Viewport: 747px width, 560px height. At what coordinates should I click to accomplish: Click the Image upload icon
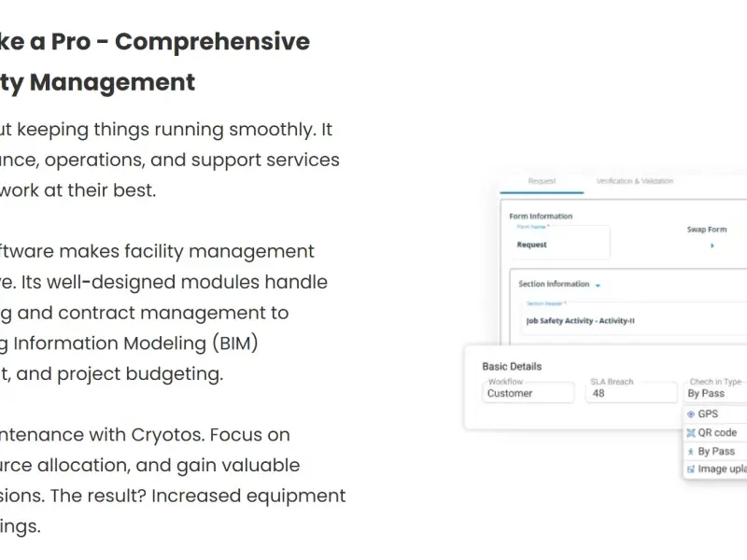pyautogui.click(x=691, y=469)
